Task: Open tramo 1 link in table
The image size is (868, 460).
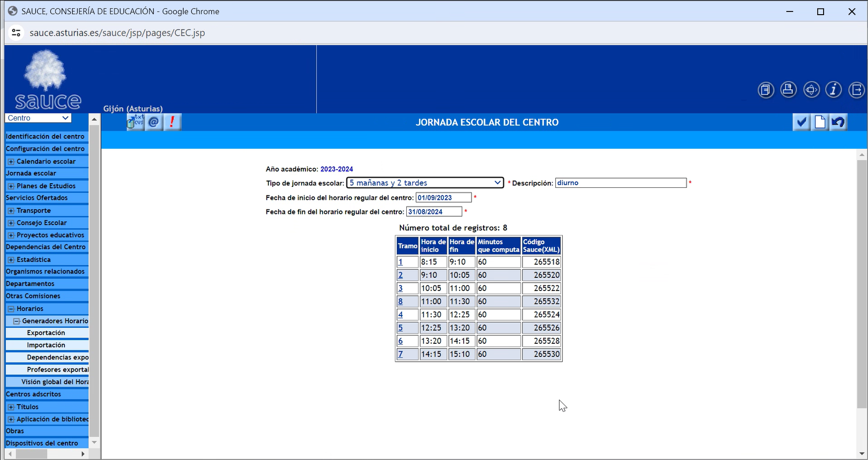Action: click(400, 262)
